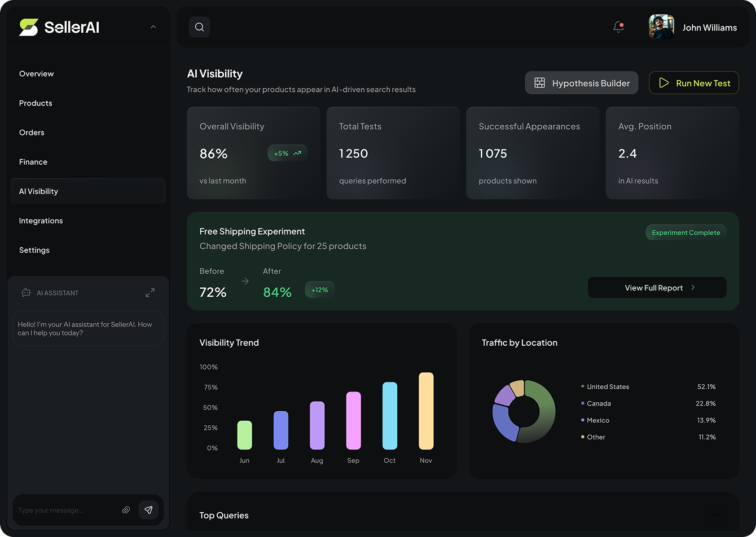Send message using the paper plane icon

[148, 510]
